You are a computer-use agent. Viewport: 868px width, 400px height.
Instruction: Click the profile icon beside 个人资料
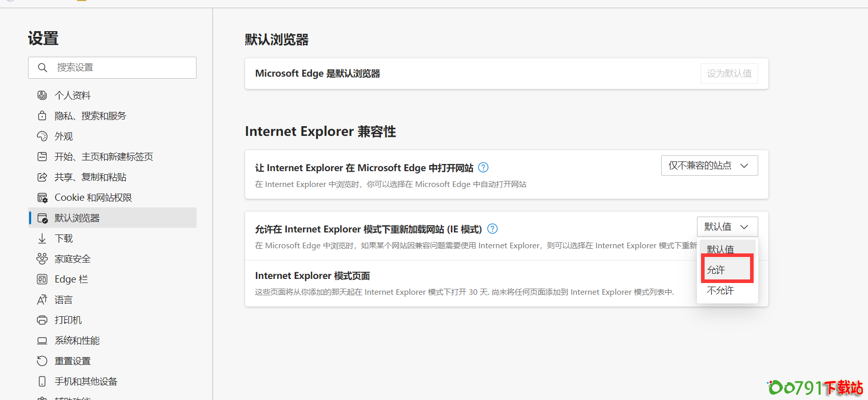[x=42, y=95]
